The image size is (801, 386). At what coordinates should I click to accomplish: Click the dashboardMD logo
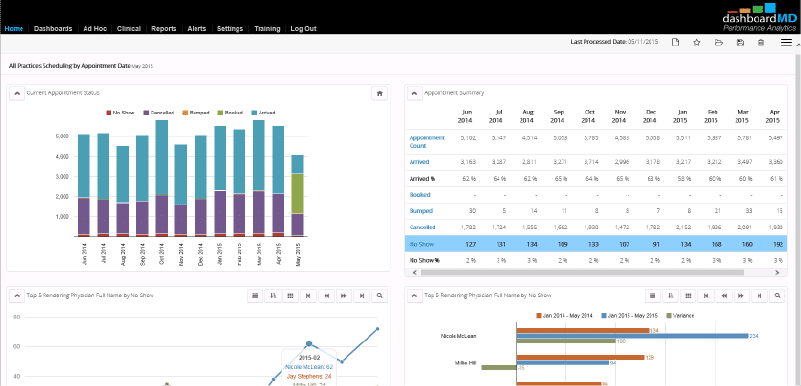click(x=759, y=18)
